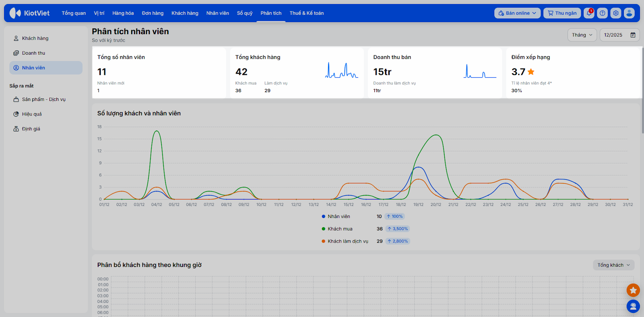Click the help question mark icon
Screen dimensions: 644x317
click(602, 13)
